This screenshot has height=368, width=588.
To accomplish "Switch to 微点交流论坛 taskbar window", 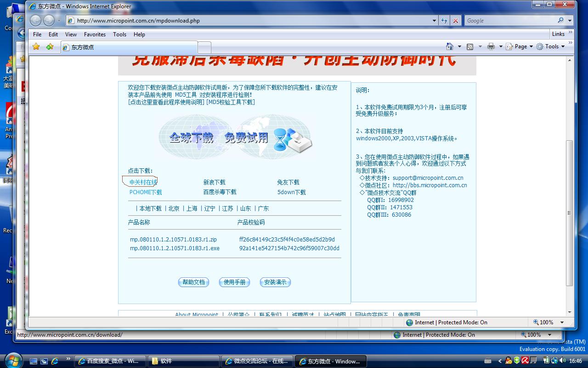I will point(257,361).
